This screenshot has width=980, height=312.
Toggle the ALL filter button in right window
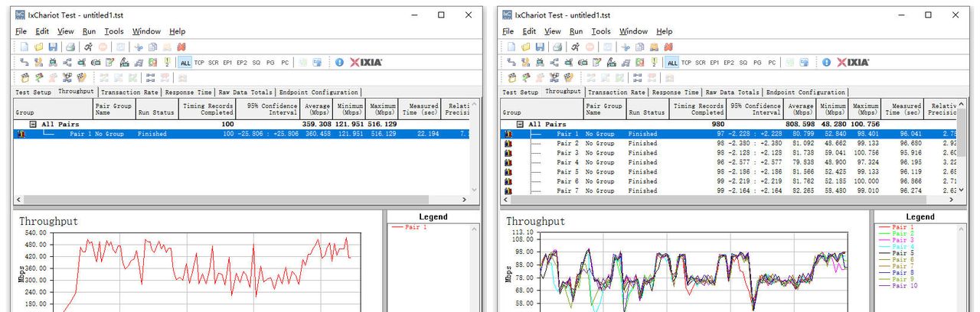[x=672, y=63]
